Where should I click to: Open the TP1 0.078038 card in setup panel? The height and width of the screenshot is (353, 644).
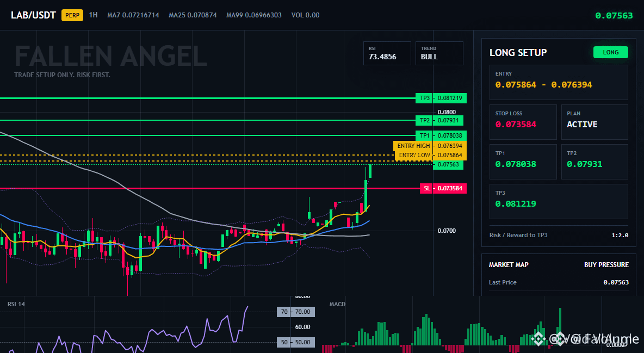(523, 162)
